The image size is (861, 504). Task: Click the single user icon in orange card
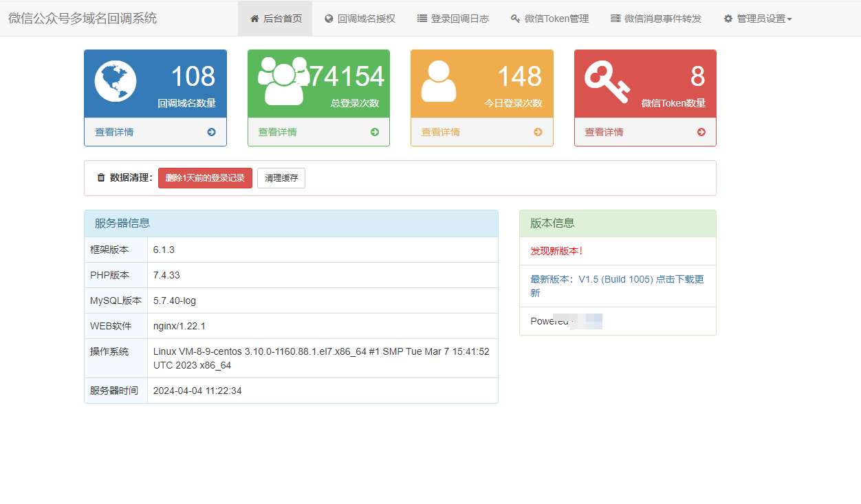coord(439,81)
